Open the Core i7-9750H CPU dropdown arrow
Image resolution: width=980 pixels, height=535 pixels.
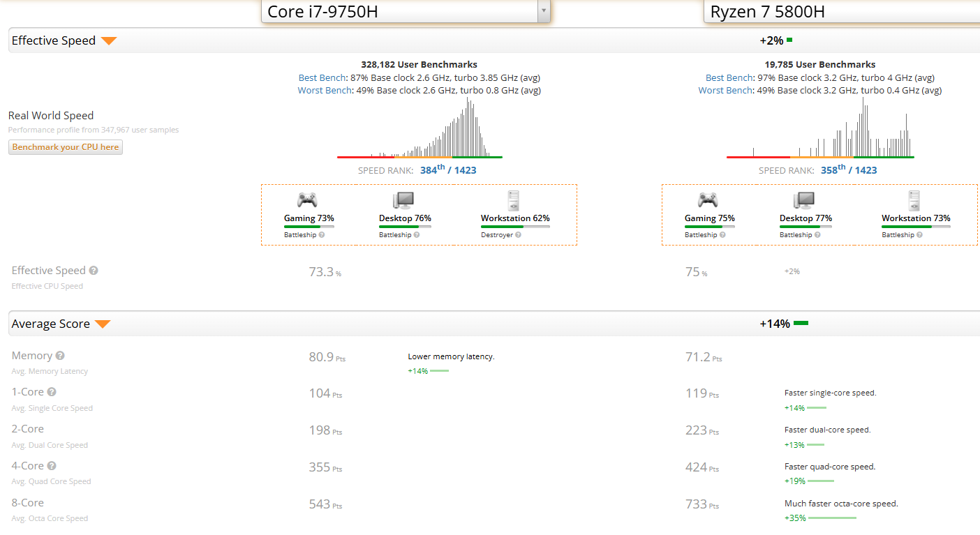543,11
